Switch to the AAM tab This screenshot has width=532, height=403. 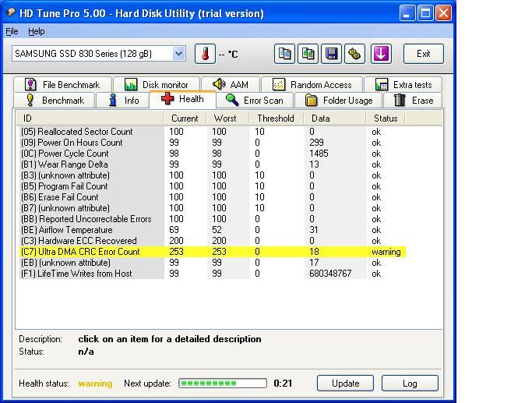click(231, 84)
